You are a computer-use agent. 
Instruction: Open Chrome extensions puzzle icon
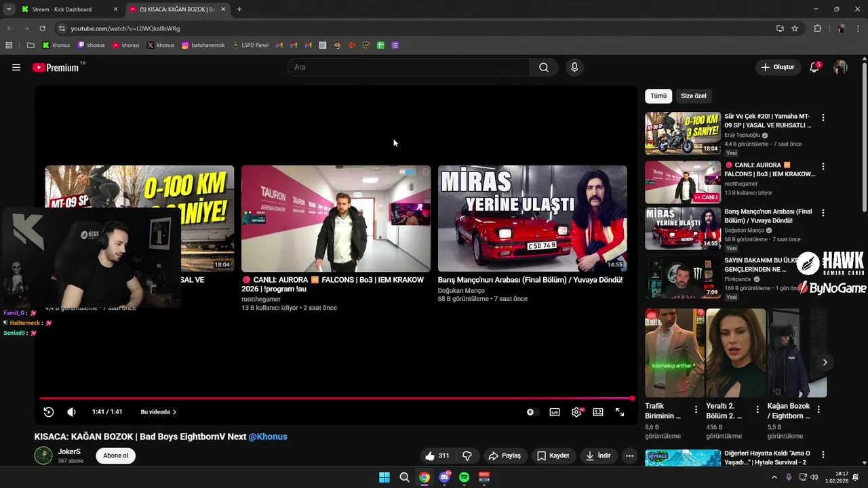click(x=817, y=28)
